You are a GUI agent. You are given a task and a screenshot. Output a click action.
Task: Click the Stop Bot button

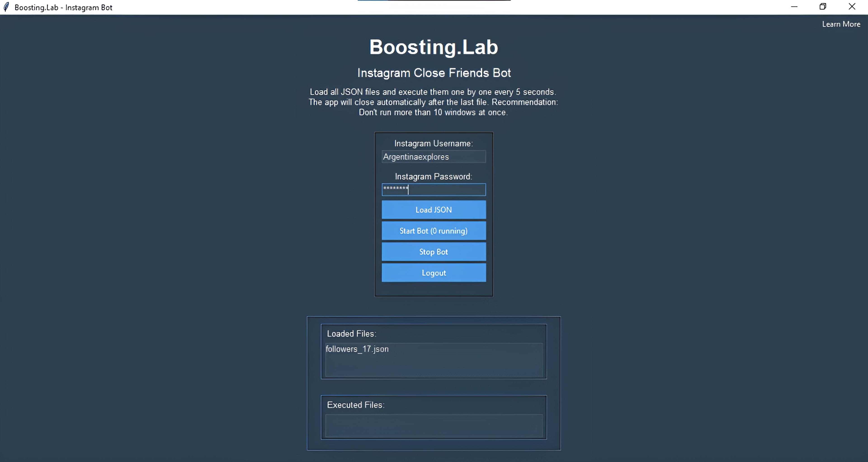tap(434, 252)
